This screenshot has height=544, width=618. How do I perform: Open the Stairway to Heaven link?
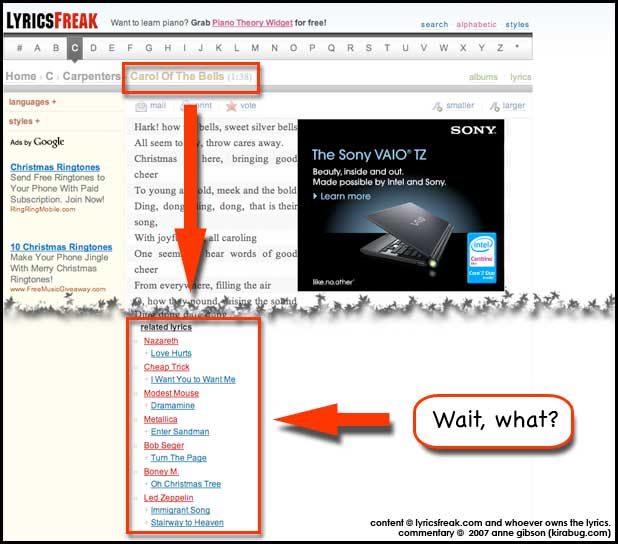coord(187,522)
